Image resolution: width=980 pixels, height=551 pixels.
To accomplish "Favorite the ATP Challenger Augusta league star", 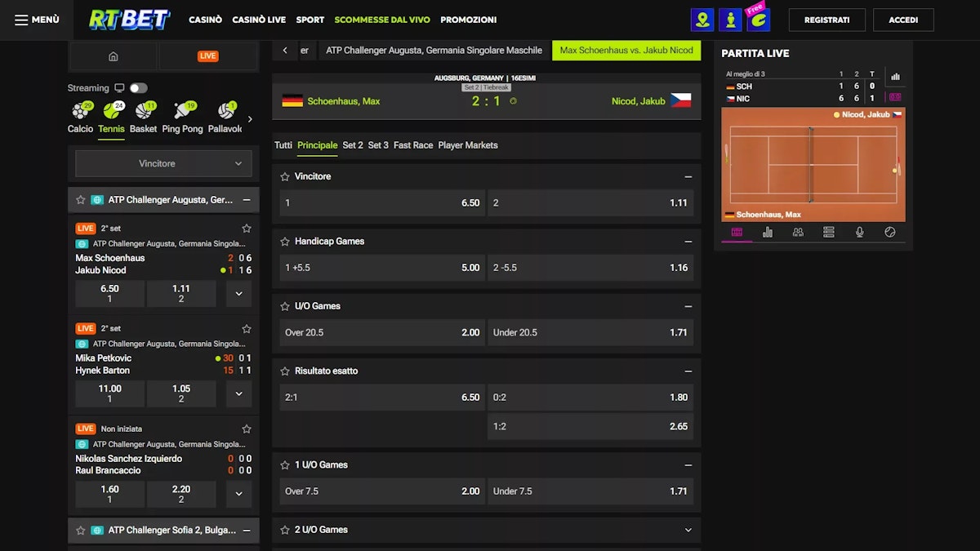I will pos(81,200).
